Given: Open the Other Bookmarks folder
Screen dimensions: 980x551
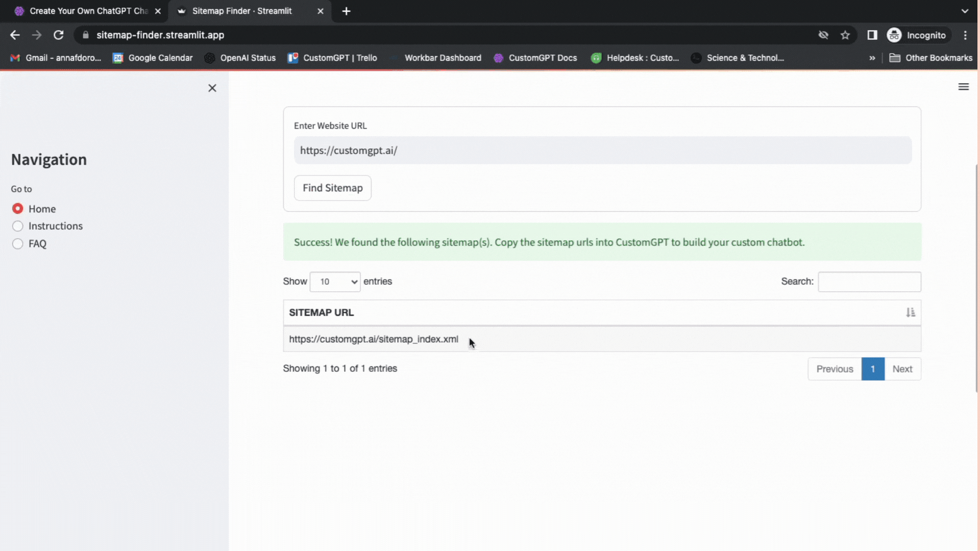Looking at the screenshot, I should (930, 58).
